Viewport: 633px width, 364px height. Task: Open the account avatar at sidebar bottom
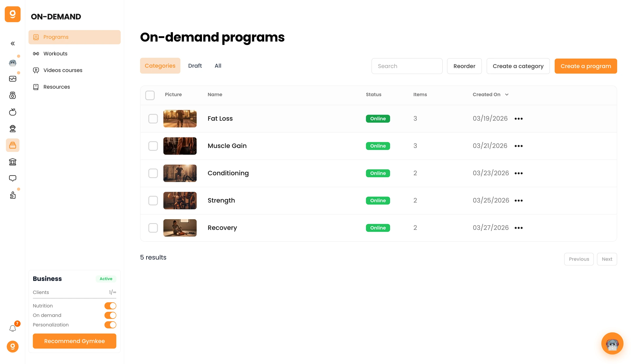[13, 347]
